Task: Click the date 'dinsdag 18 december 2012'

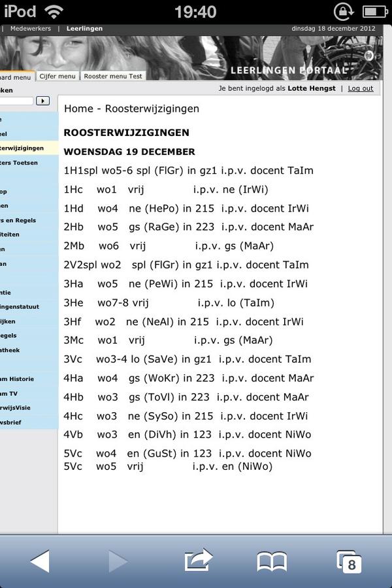Action: (333, 29)
